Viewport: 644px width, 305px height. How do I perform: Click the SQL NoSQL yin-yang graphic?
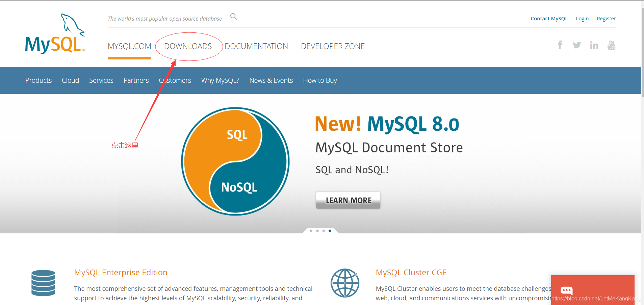click(235, 161)
